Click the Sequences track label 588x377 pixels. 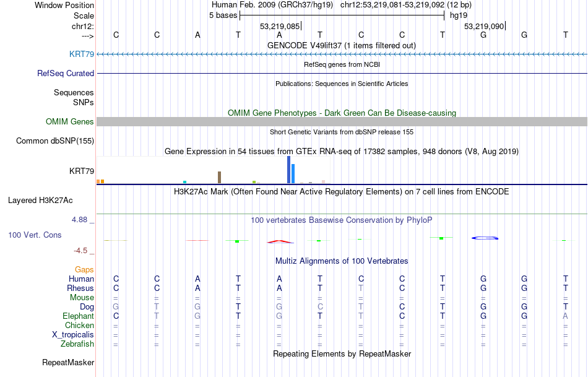tap(74, 92)
